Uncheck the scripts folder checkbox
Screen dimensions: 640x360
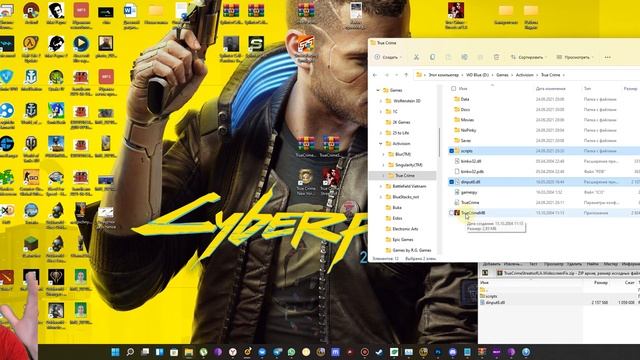click(x=451, y=151)
